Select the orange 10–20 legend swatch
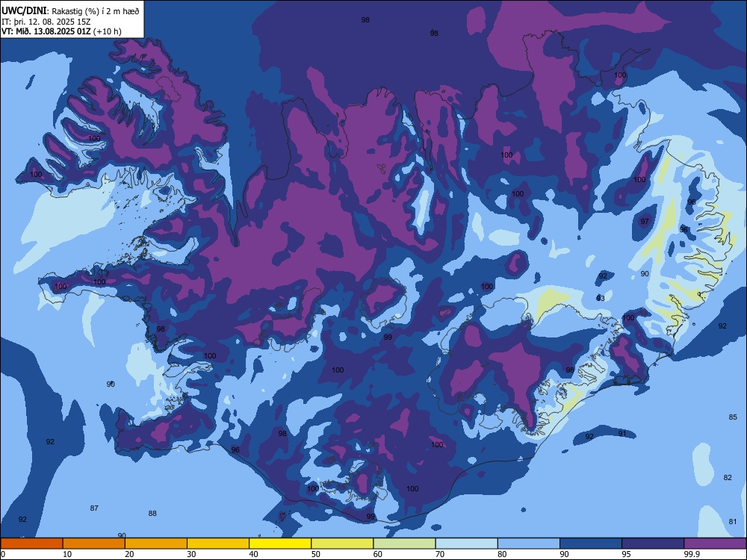This screenshot has width=747, height=560. [94, 544]
